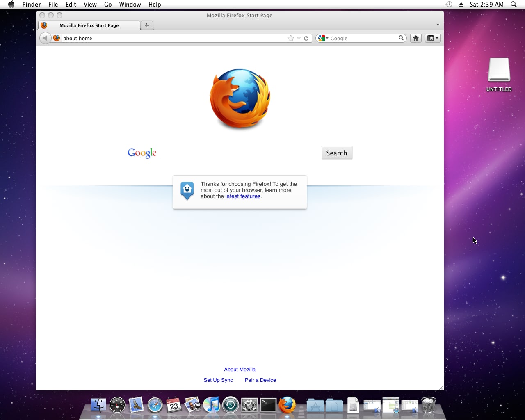Open the list all tabs dropdown
This screenshot has height=420, width=525.
click(438, 25)
